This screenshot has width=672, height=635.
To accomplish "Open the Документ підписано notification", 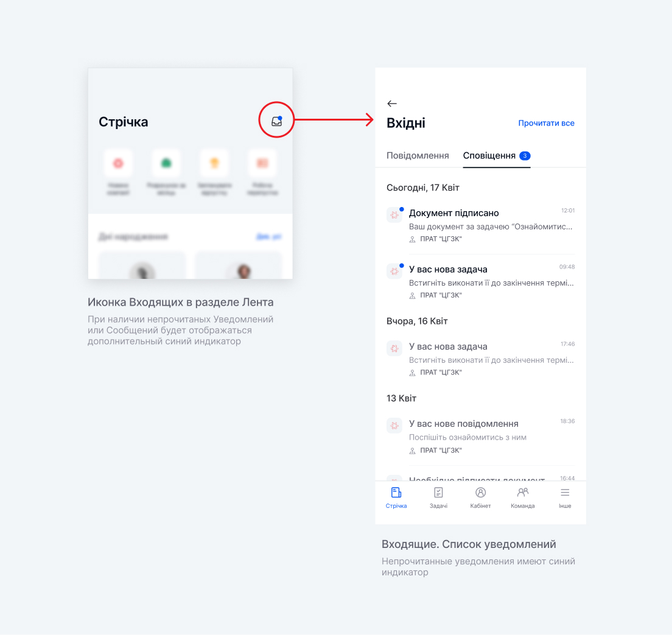I will point(480,225).
